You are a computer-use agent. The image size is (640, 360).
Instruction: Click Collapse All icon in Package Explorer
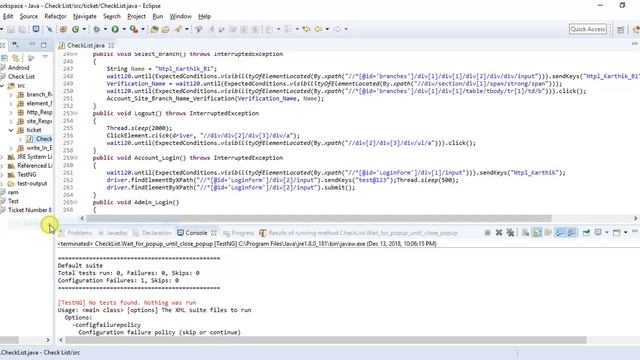tap(4, 58)
